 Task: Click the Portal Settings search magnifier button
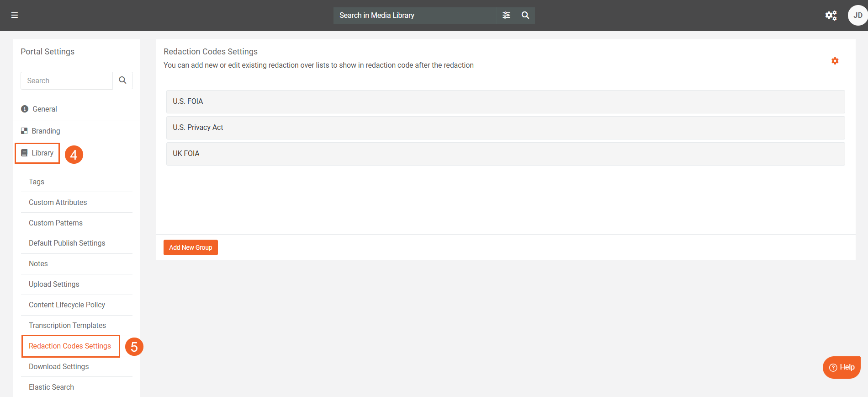tap(122, 80)
